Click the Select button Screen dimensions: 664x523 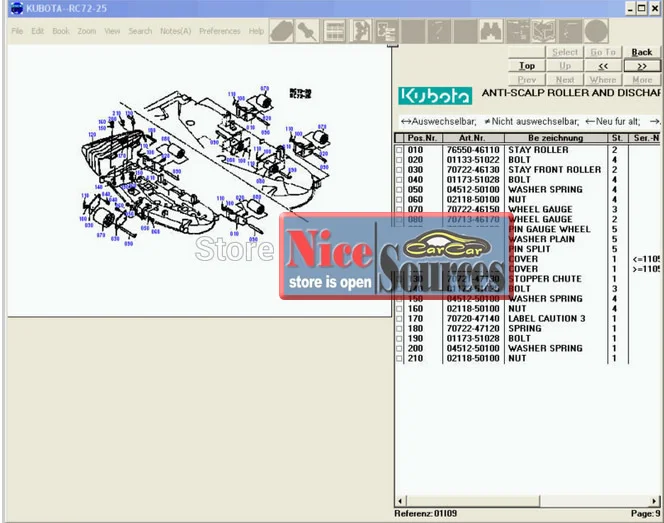(x=565, y=52)
